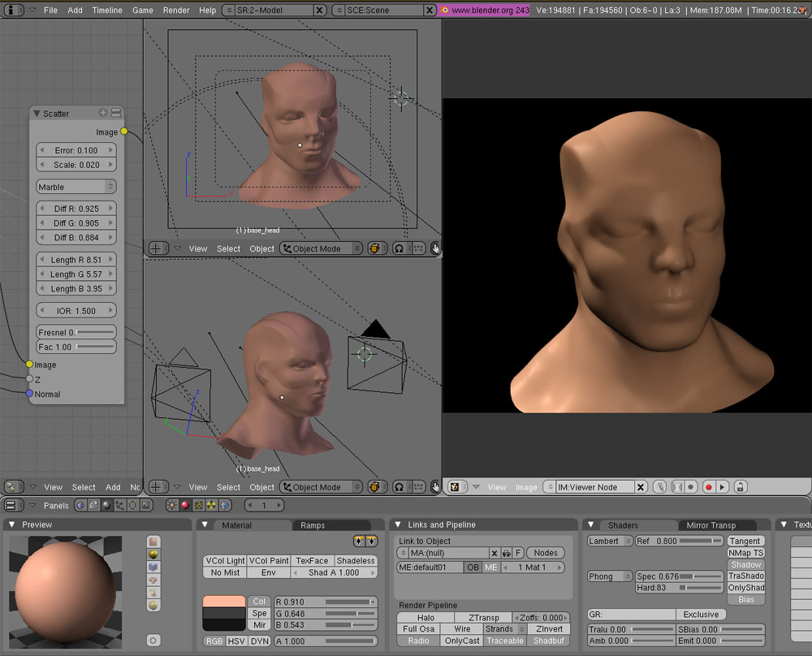Click the X button next to IM:Viewer Node
This screenshot has height=656, width=812.
[x=640, y=487]
